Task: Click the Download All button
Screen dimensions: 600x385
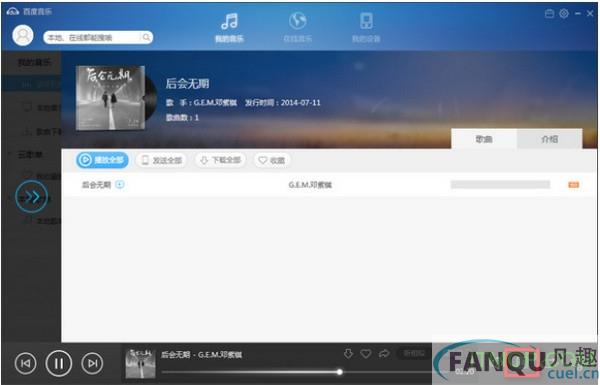Action: coord(220,160)
